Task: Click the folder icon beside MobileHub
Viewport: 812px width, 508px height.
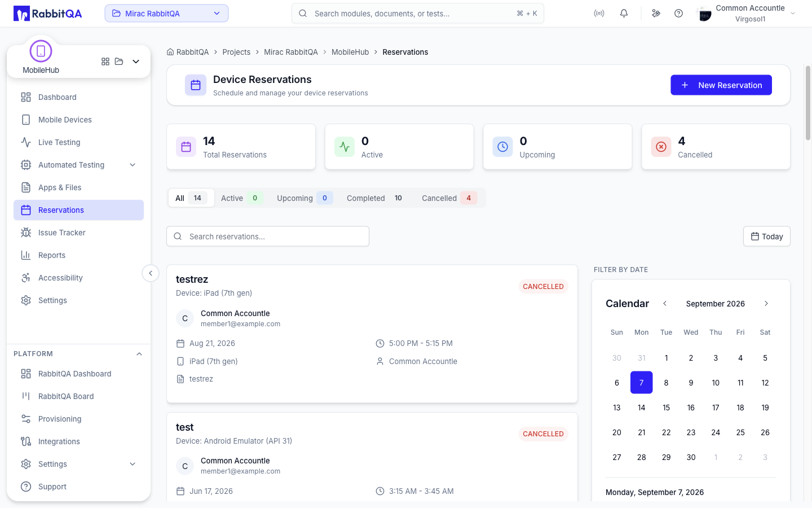Action: (x=119, y=62)
